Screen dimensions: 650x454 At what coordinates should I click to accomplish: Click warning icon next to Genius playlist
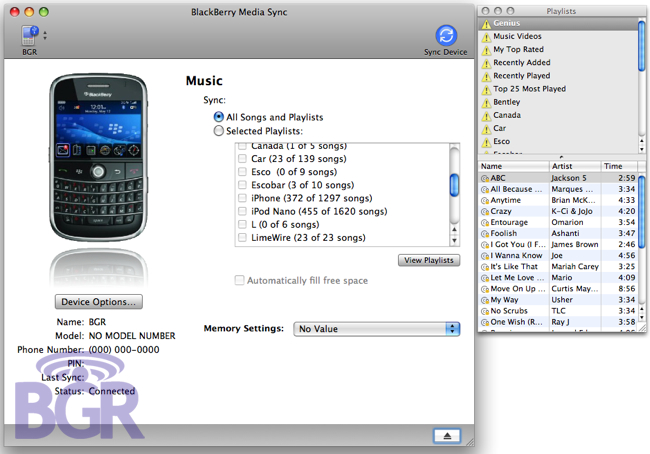click(486, 24)
